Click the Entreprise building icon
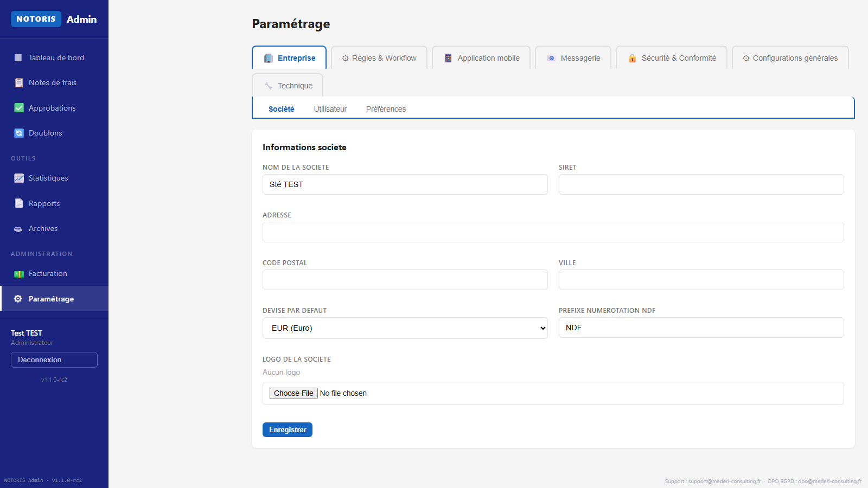This screenshot has height=488, width=868. click(268, 58)
